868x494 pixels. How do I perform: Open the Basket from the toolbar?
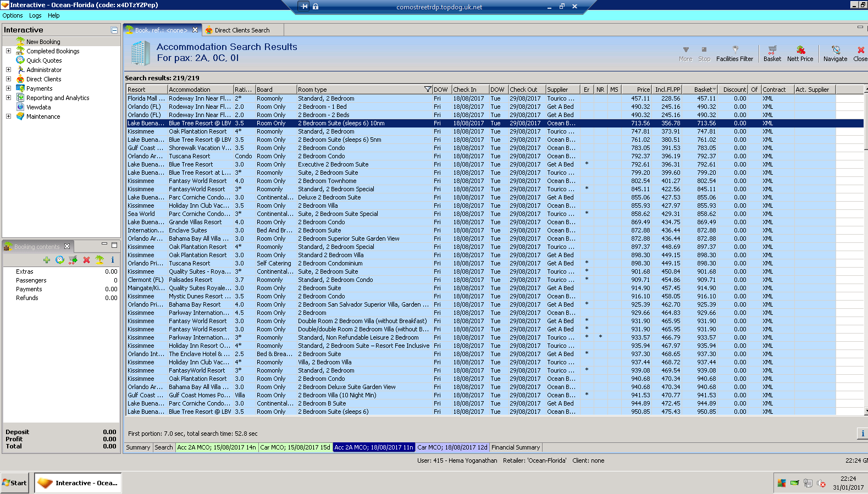click(x=772, y=54)
